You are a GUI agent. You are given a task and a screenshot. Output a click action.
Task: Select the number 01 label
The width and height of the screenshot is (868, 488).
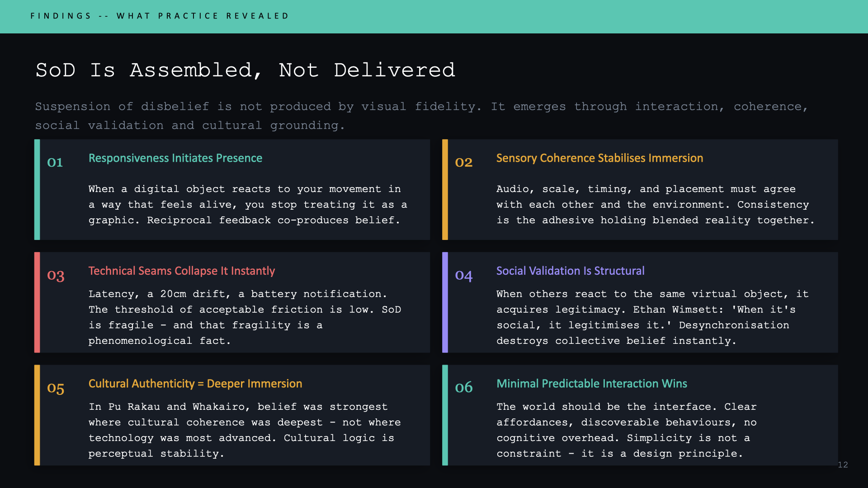[55, 163]
